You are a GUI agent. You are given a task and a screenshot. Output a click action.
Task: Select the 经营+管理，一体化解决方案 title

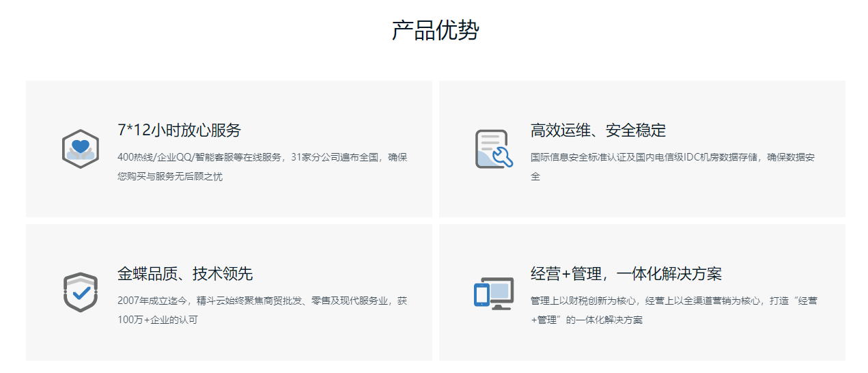tap(626, 274)
